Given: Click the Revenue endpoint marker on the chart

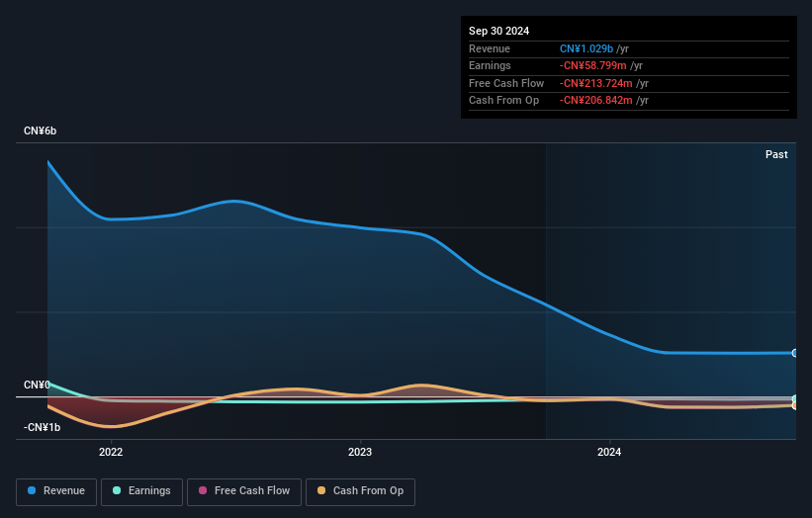Looking at the screenshot, I should (795, 353).
